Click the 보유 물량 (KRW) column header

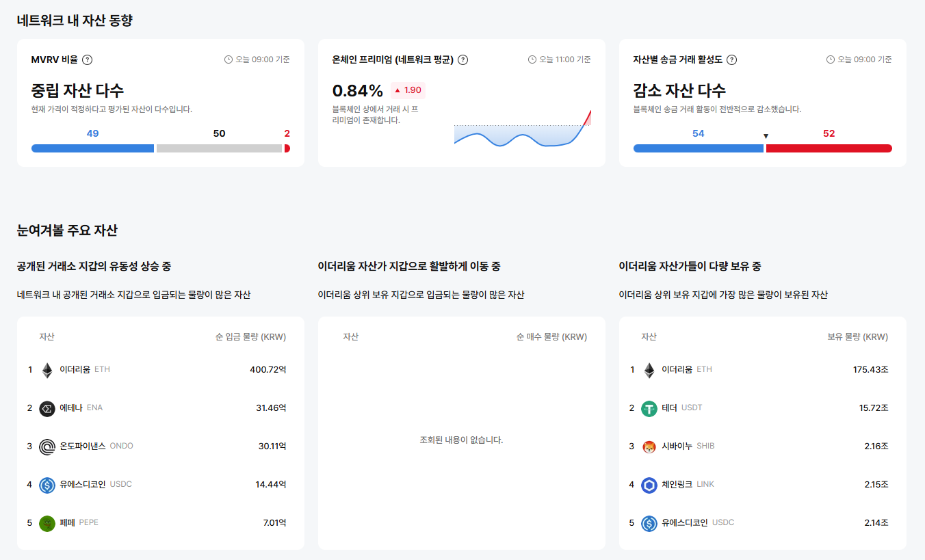click(857, 337)
